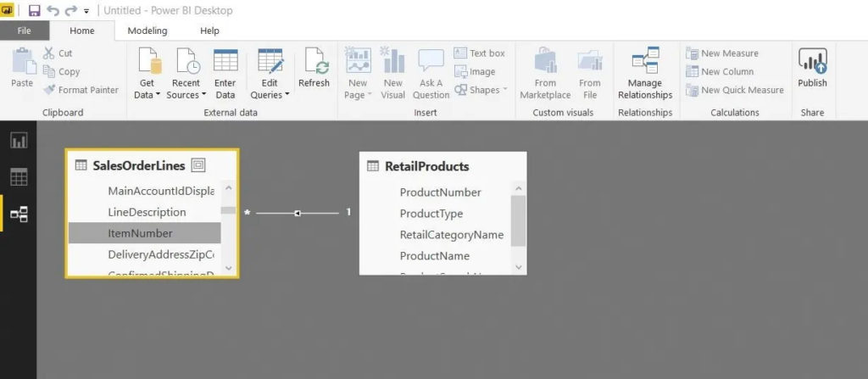
Task: Select the ItemNumber field
Action: pyautogui.click(x=144, y=233)
